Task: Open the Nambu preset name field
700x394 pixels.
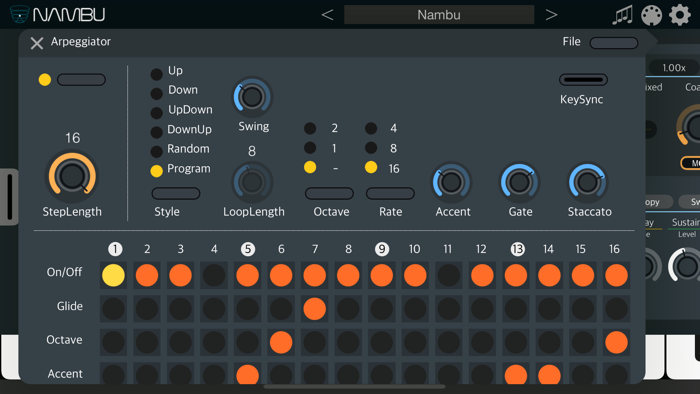Action: point(439,15)
